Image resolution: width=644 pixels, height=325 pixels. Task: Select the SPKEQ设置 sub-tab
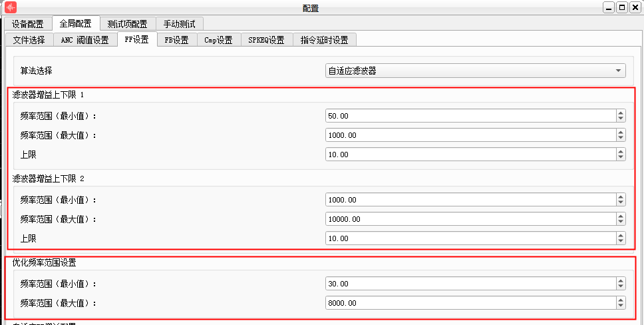click(267, 41)
